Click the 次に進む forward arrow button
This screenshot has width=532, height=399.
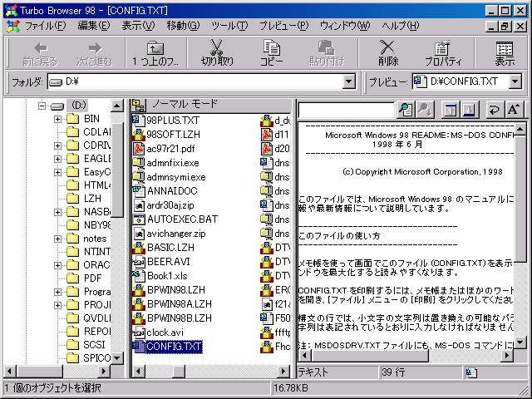(94, 53)
